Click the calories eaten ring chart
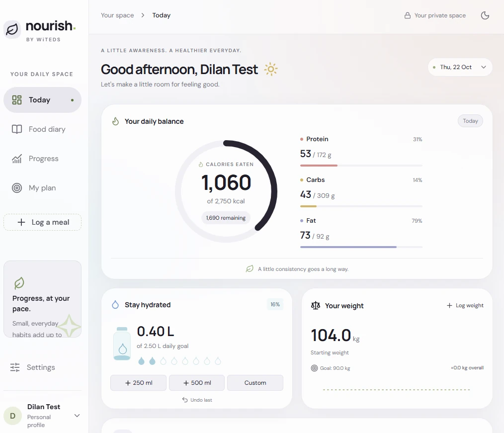This screenshot has width=504, height=433. pyautogui.click(x=226, y=191)
